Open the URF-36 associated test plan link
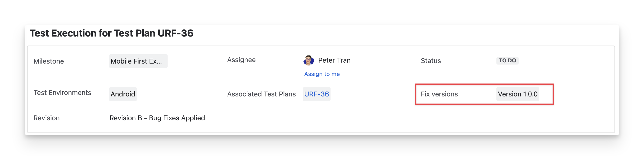Image resolution: width=644 pixels, height=160 pixels. click(316, 94)
